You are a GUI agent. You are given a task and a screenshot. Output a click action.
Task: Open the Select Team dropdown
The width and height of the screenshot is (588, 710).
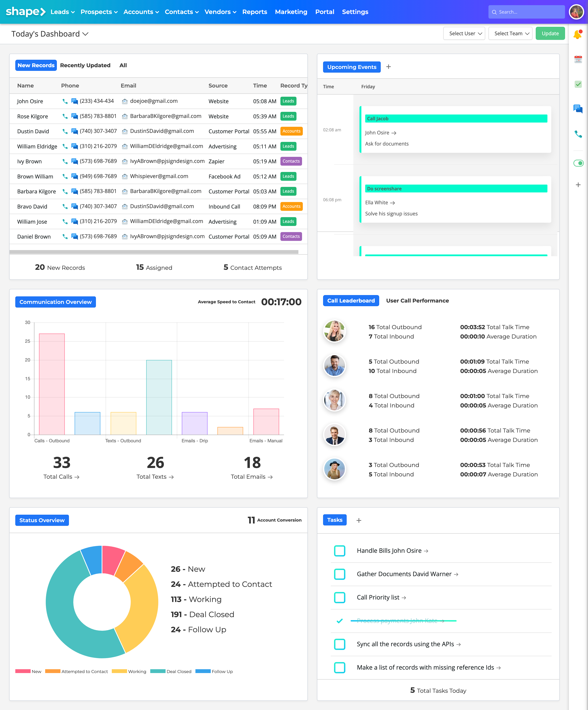[x=510, y=34]
